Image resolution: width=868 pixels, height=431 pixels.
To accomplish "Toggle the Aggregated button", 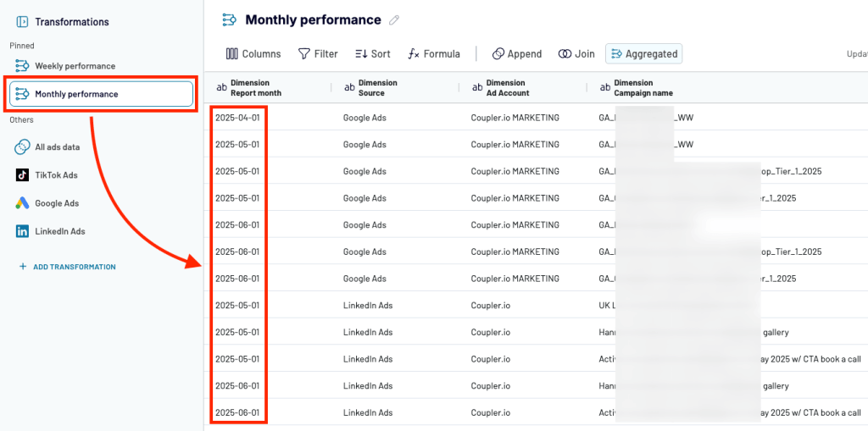I will click(x=644, y=53).
